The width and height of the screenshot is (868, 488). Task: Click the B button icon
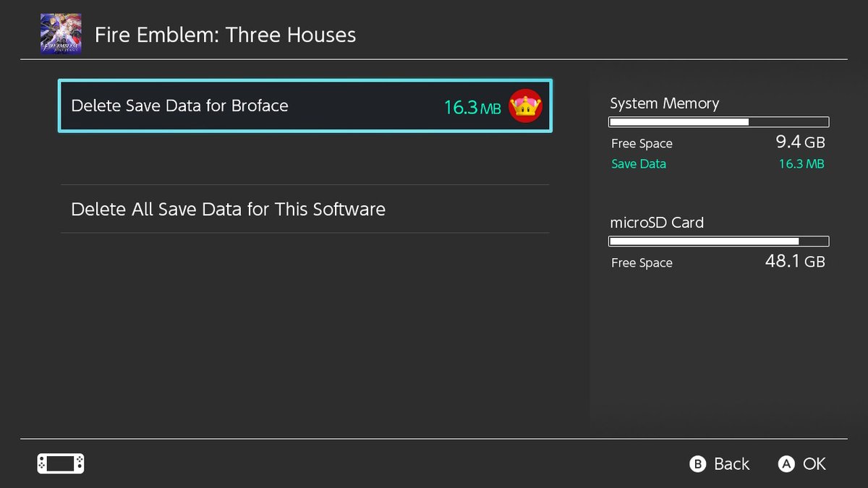point(697,464)
